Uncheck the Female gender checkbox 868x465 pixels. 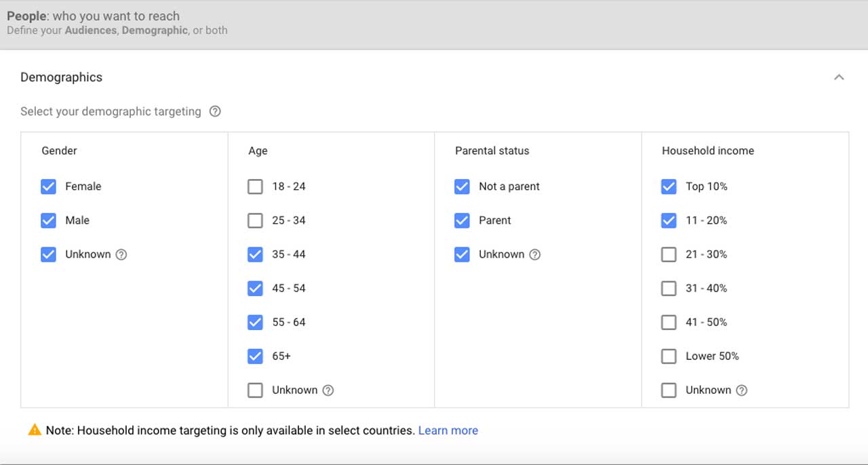pyautogui.click(x=48, y=186)
